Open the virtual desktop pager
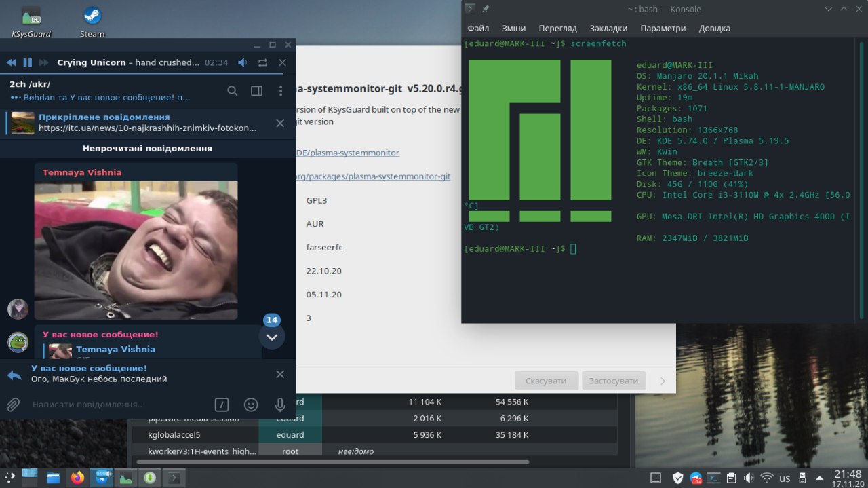The height and width of the screenshot is (488, 868). coord(30,477)
